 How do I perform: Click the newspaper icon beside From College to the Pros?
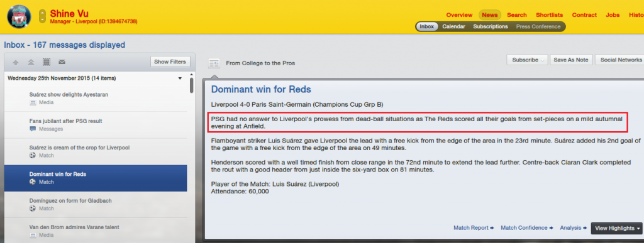214,63
